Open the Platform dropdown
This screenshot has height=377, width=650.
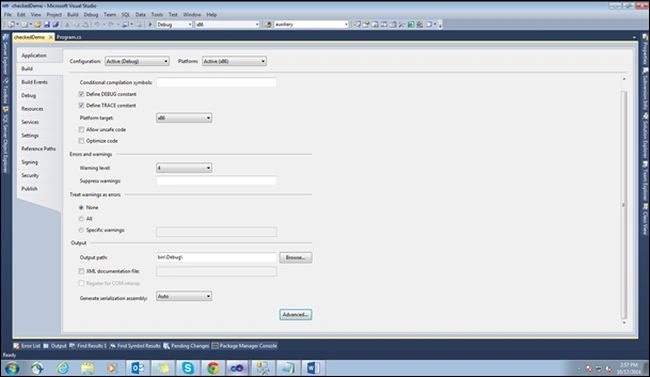point(234,61)
